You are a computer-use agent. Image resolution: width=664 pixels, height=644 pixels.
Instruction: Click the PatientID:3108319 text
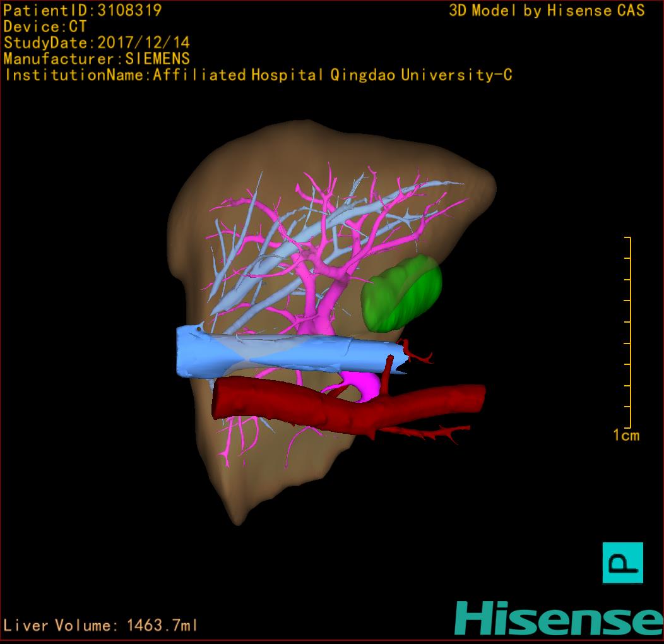point(83,11)
